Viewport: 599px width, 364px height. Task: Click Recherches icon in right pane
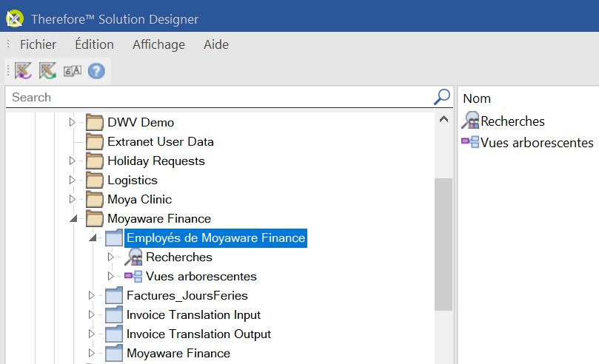click(470, 121)
